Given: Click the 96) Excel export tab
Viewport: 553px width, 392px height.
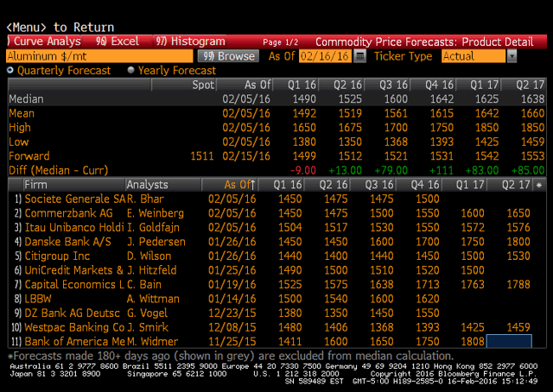Looking at the screenshot, I should (118, 41).
